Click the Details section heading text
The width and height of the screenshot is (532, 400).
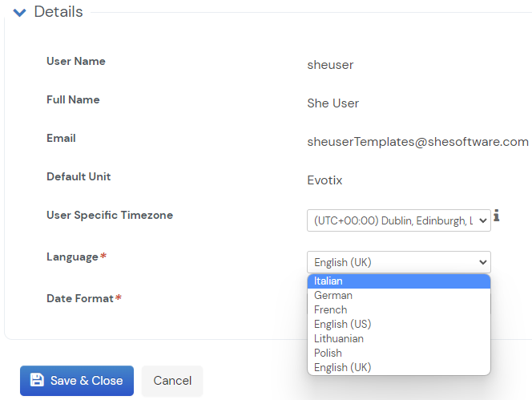pos(58,12)
